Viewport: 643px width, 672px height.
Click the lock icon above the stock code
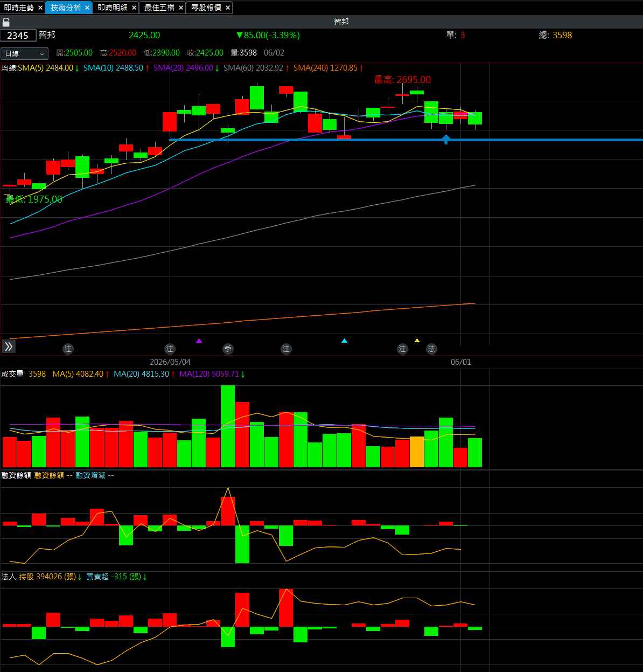(6, 22)
